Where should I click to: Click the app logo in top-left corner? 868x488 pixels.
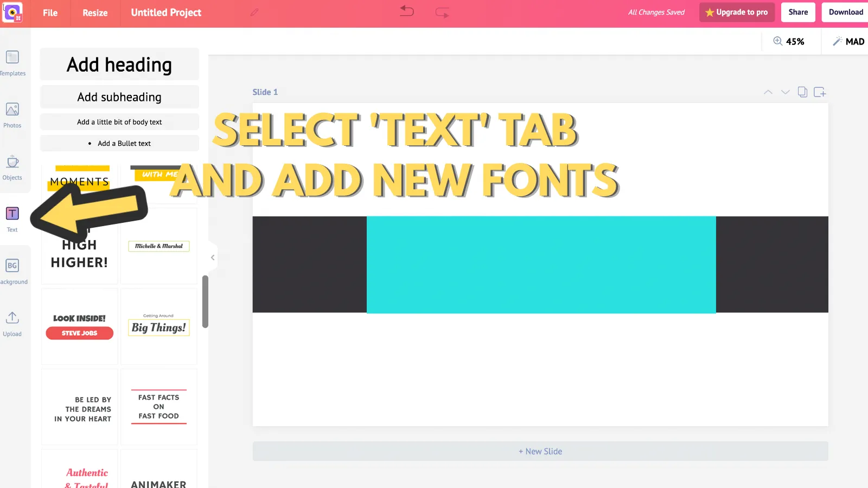[12, 12]
